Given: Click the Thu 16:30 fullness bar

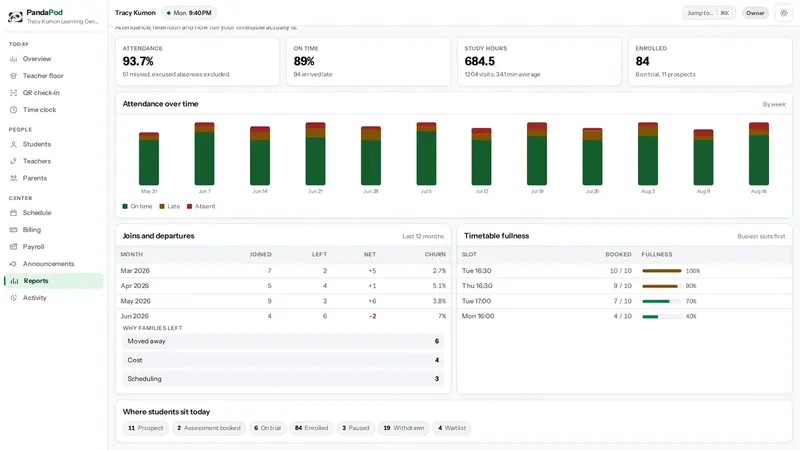Looking at the screenshot, I should [662, 286].
